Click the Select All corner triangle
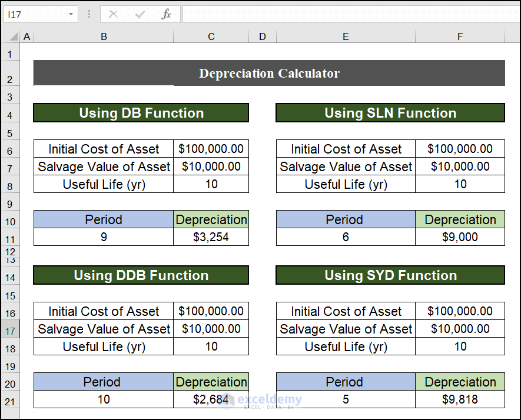The height and width of the screenshot is (420, 521). [13, 36]
